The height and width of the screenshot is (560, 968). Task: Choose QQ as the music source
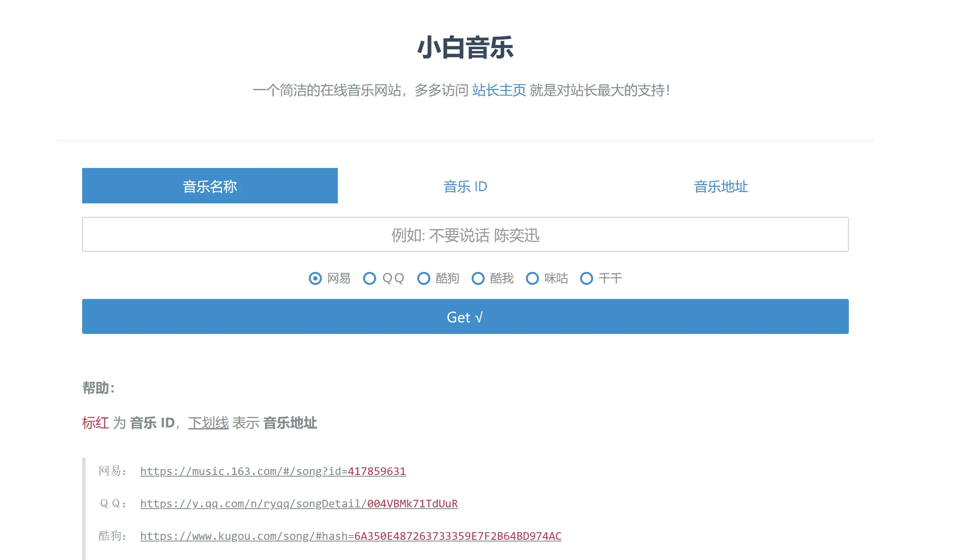pyautogui.click(x=370, y=278)
